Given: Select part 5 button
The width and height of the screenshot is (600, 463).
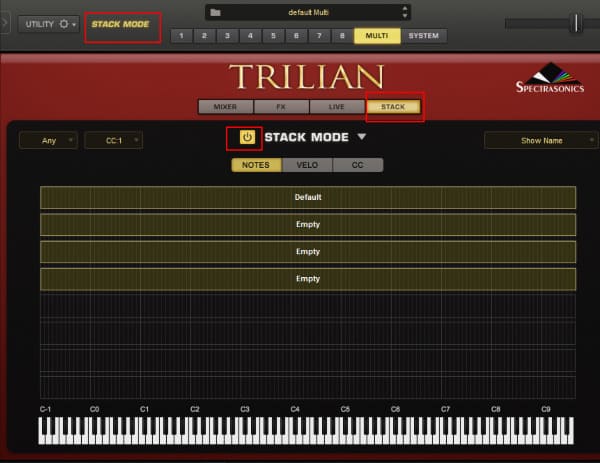Looking at the screenshot, I should pyautogui.click(x=273, y=36).
